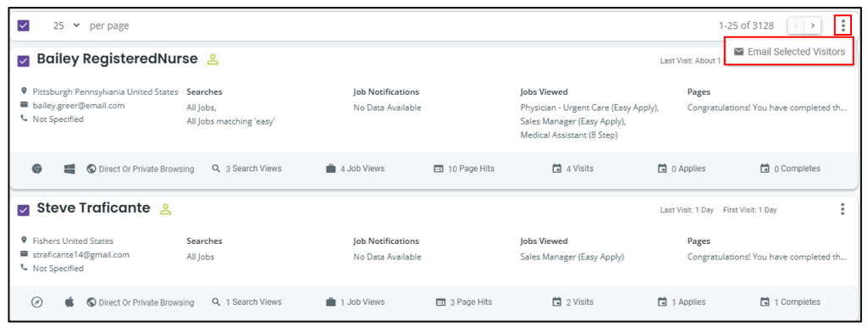Image resolution: width=868 pixels, height=327 pixels.
Task: Go to the next page arrow
Action: 813,25
